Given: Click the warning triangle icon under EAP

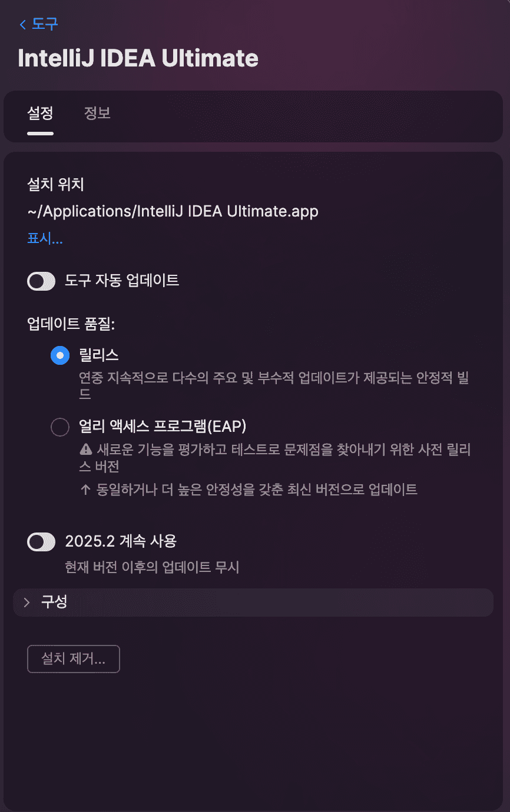Looking at the screenshot, I should click(x=85, y=450).
